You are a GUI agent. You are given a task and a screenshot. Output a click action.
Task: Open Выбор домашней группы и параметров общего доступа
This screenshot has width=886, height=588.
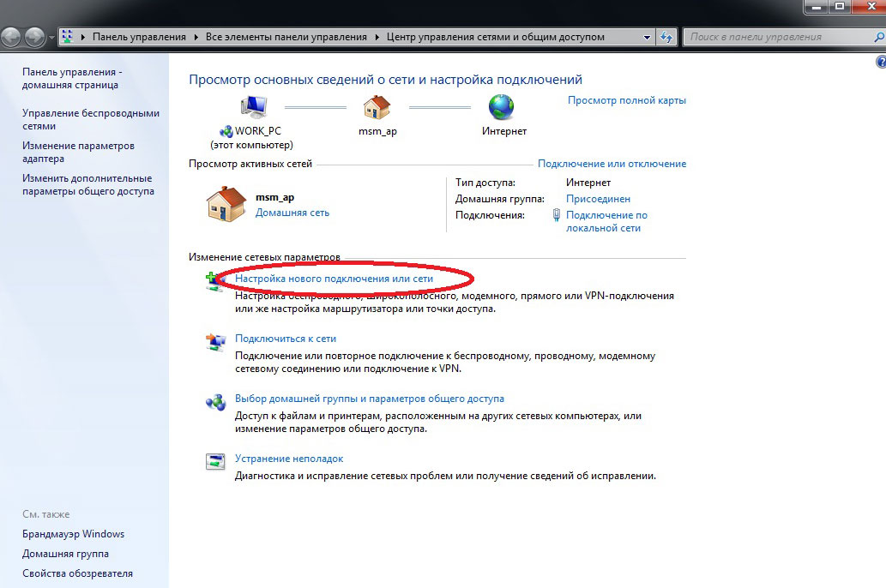point(370,399)
